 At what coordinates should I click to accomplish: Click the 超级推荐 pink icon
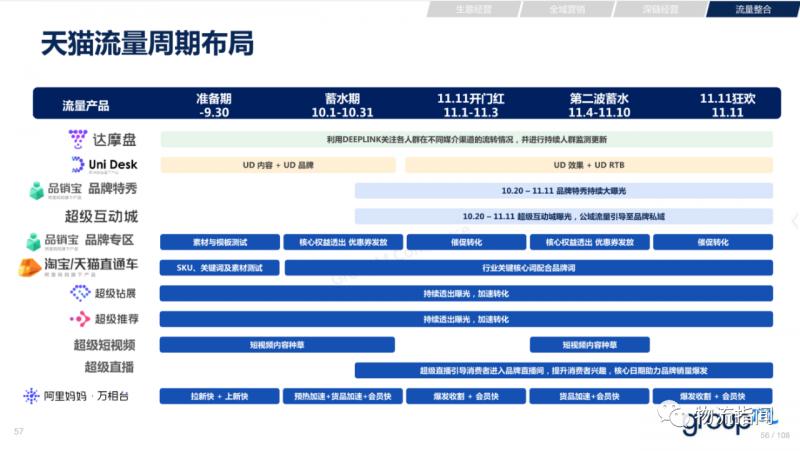tap(80, 319)
